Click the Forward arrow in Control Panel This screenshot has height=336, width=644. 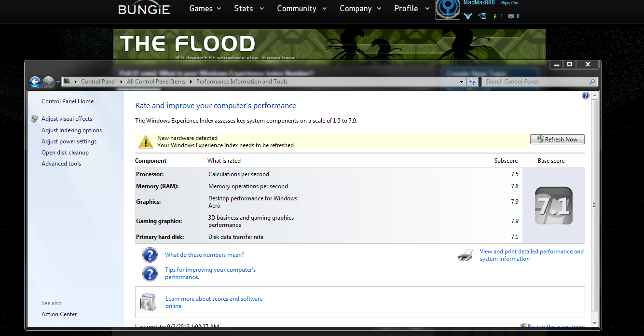(48, 82)
